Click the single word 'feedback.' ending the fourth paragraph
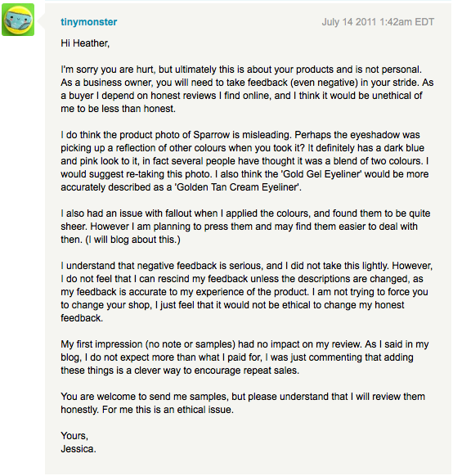Screen dimensions: 453x476 (x=82, y=318)
